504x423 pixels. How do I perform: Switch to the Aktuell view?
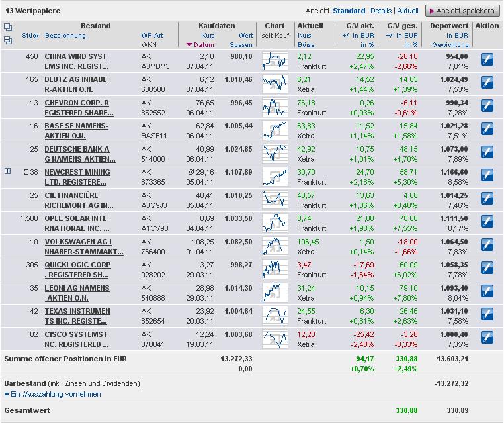[x=407, y=11]
